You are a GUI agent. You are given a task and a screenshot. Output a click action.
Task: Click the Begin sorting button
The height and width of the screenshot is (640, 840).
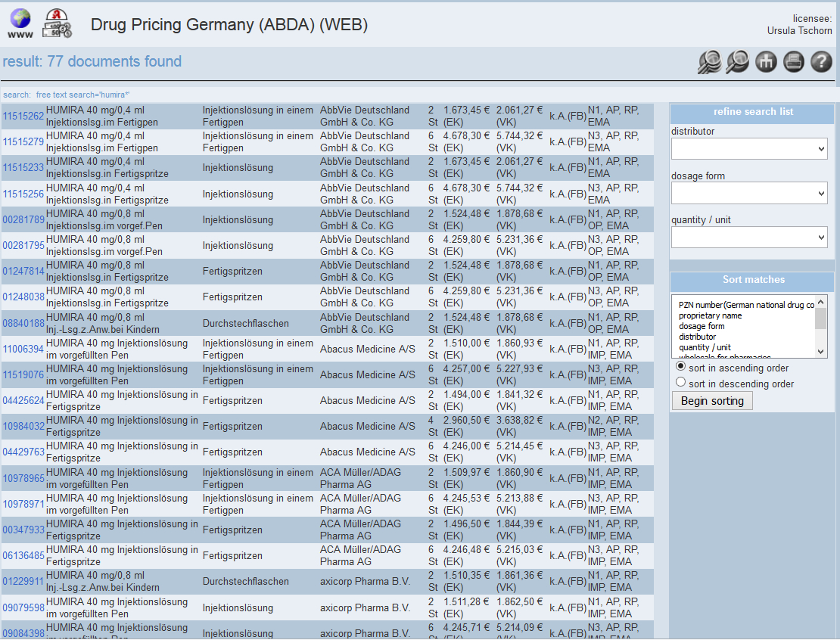(x=712, y=401)
